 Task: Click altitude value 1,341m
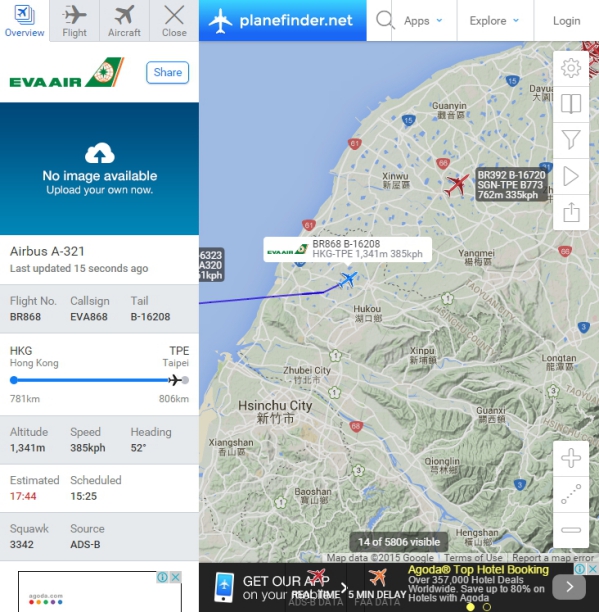pyautogui.click(x=27, y=448)
